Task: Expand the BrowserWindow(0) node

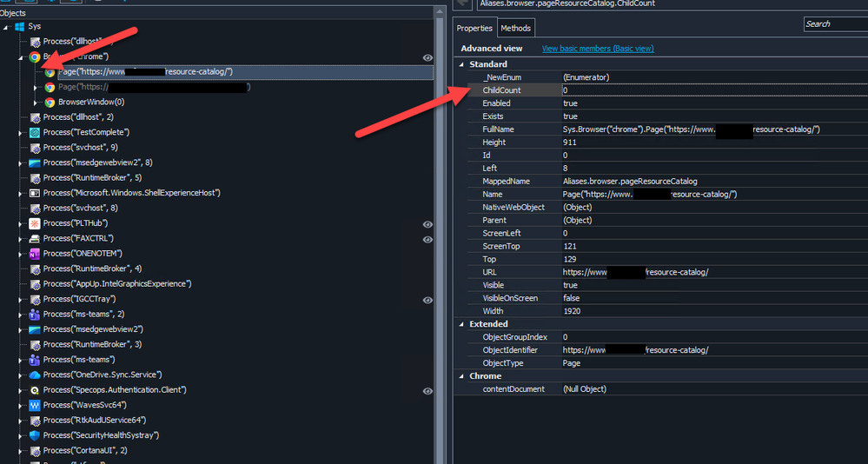Action: coord(36,103)
